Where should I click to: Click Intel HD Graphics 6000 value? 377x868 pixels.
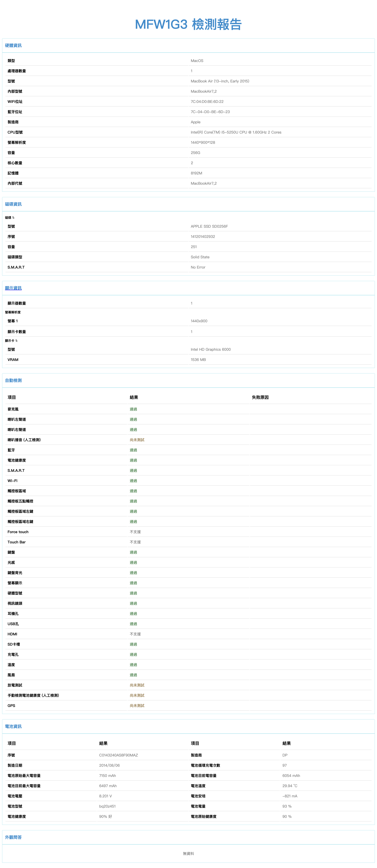pos(211,349)
